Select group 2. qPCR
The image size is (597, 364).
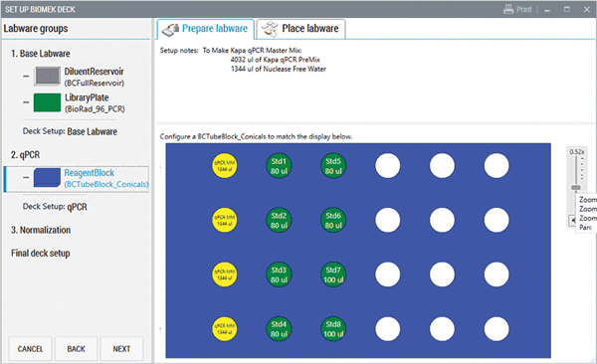coord(25,155)
